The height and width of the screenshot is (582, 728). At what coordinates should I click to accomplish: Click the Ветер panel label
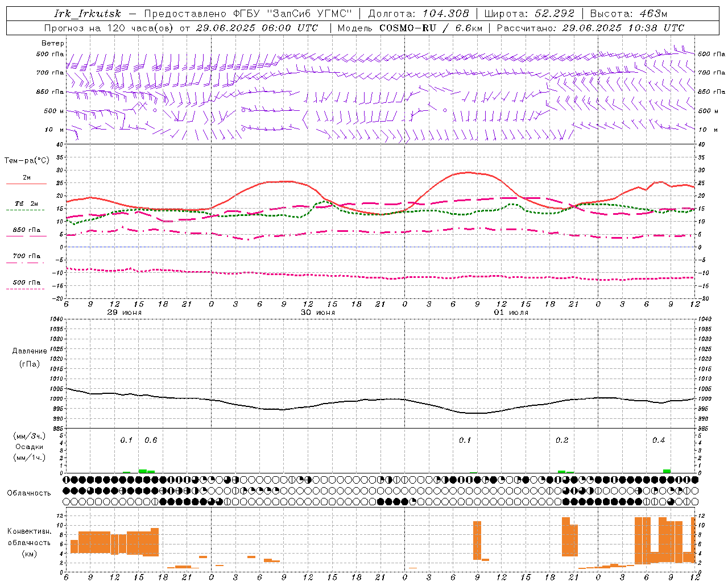[53, 43]
